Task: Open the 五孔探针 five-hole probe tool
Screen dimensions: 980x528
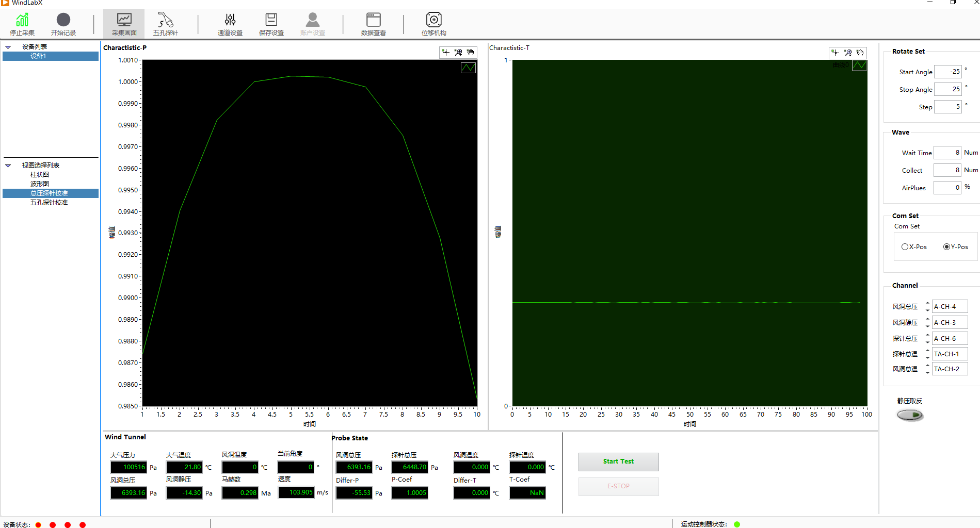Action: [166, 24]
